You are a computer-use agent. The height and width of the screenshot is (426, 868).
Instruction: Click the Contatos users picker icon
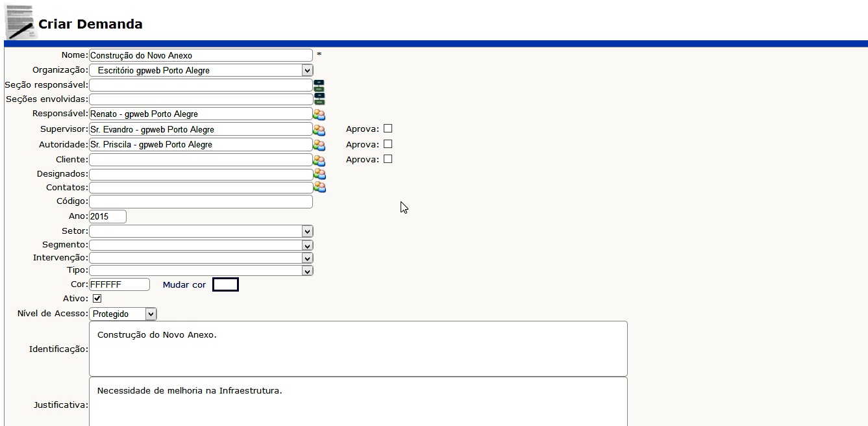coord(319,188)
